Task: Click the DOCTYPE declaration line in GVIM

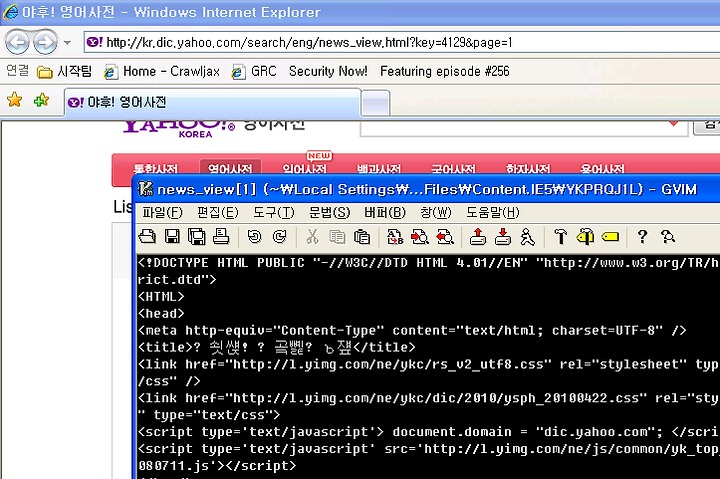Action: click(x=428, y=263)
